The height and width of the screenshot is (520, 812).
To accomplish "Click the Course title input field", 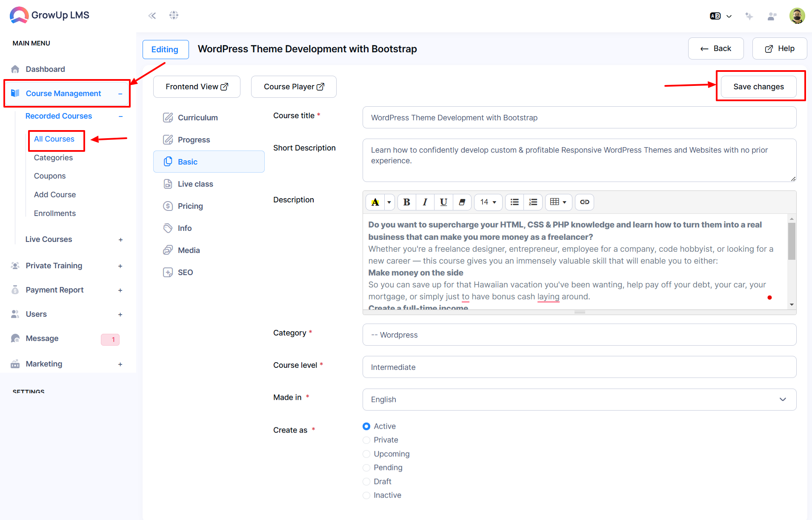I will pyautogui.click(x=579, y=117).
